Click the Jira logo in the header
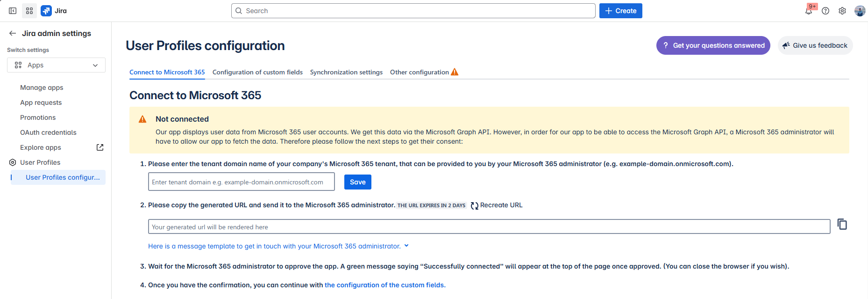Screen dimensions: 868x299 46,11
